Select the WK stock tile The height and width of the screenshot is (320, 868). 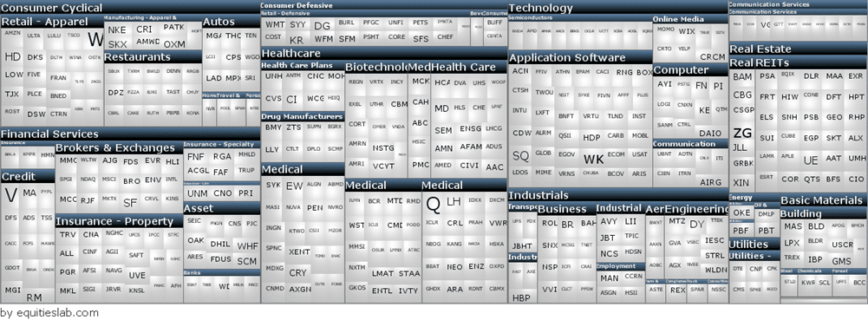pos(594,160)
